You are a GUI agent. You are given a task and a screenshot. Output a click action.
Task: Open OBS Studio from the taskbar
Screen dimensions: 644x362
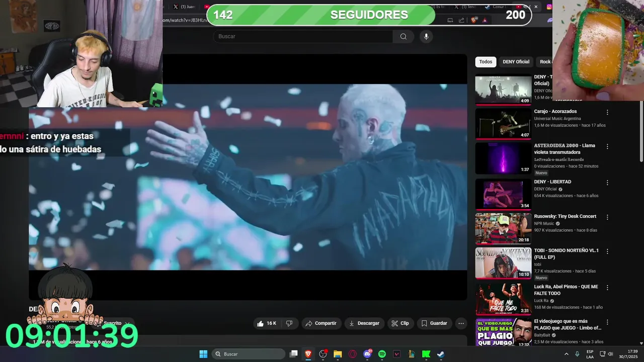[x=323, y=354]
